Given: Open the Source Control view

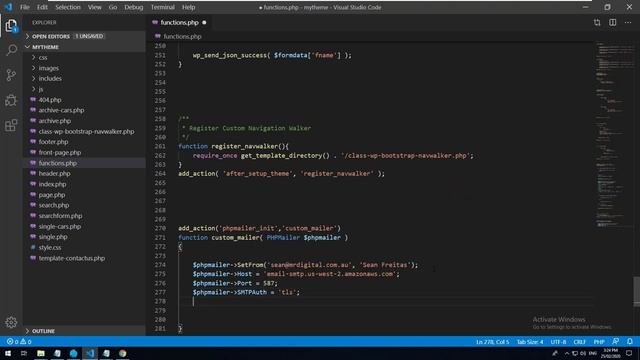Looking at the screenshot, I should pyautogui.click(x=11, y=75).
